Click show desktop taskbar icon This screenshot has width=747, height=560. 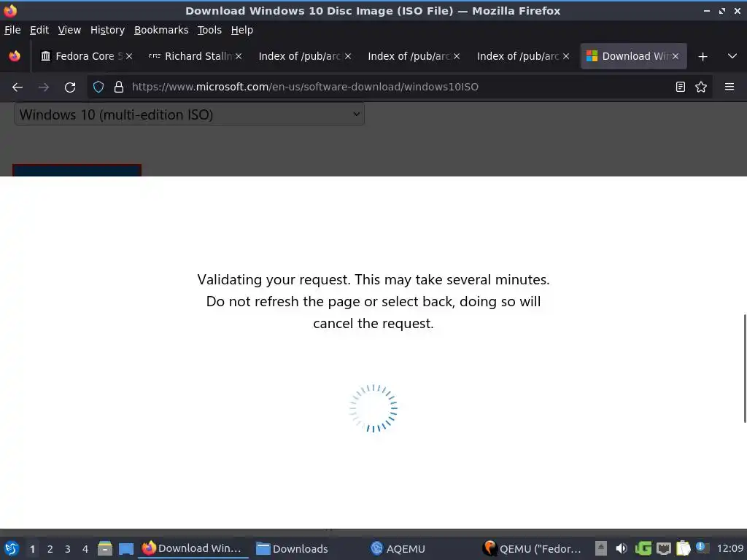[x=126, y=548]
